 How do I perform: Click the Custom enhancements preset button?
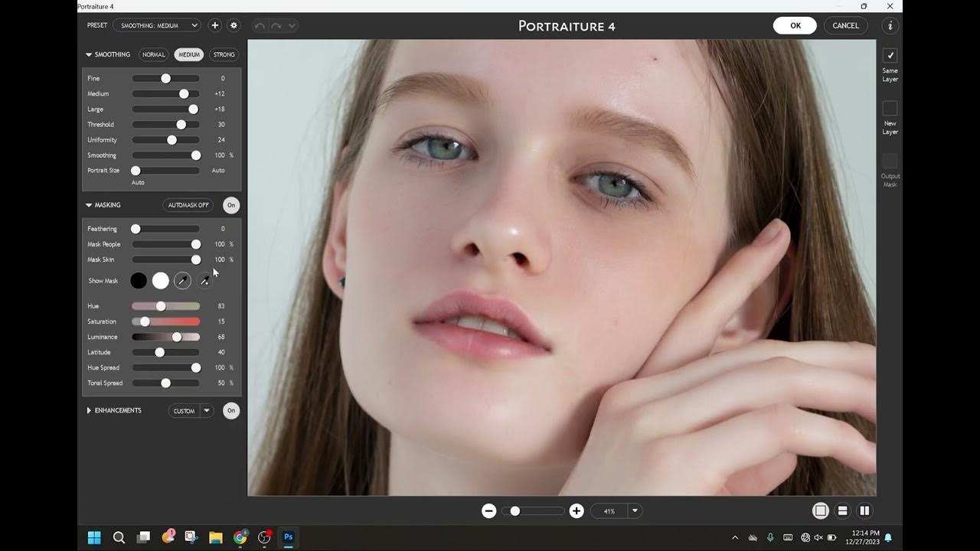point(184,411)
